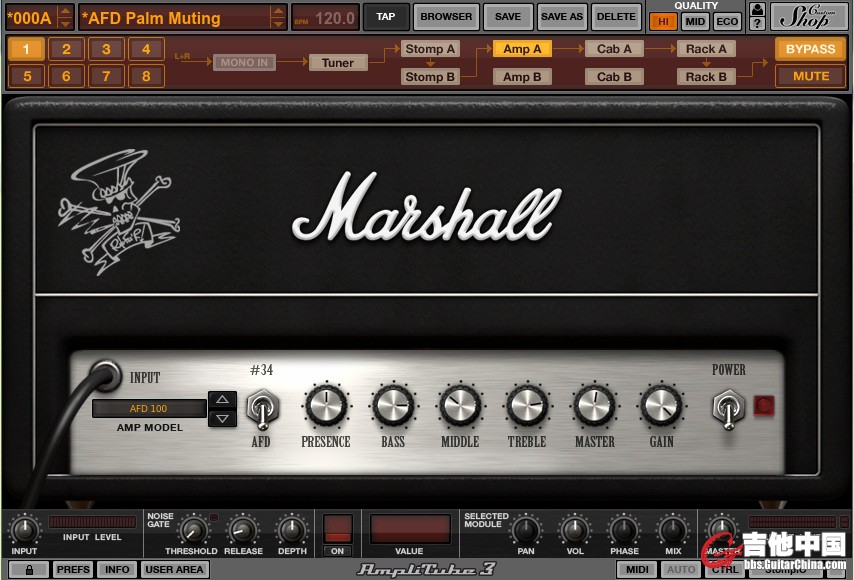Screen dimensions: 854x580
Task: Click the Master knob on amp
Action: pyautogui.click(x=593, y=407)
